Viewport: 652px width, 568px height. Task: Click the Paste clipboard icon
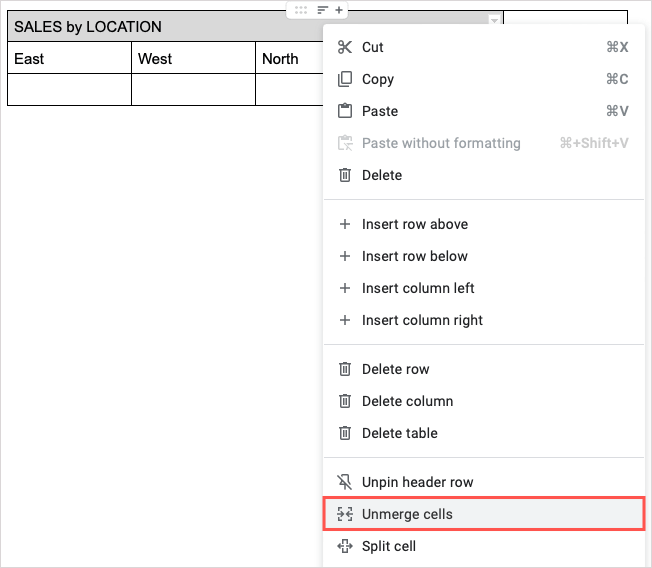[x=345, y=111]
